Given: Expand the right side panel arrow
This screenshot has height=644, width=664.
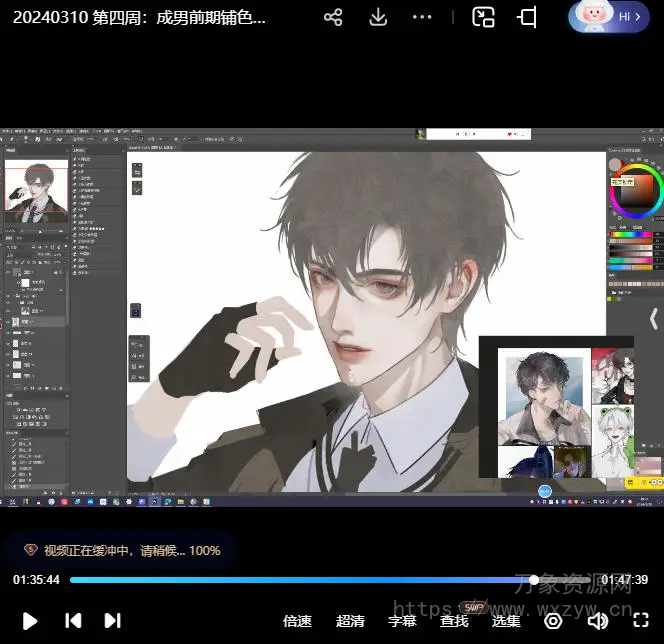Looking at the screenshot, I should click(654, 318).
